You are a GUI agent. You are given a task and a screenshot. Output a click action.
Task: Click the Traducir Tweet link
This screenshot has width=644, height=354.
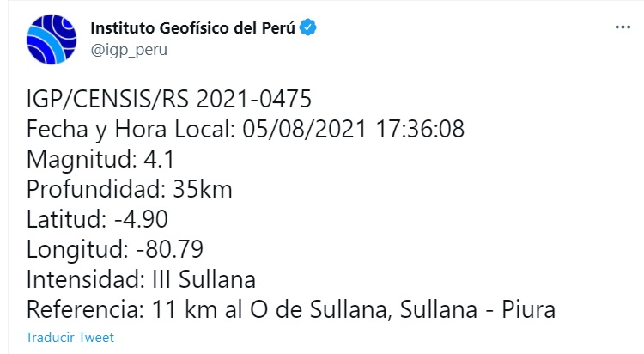[x=70, y=337]
